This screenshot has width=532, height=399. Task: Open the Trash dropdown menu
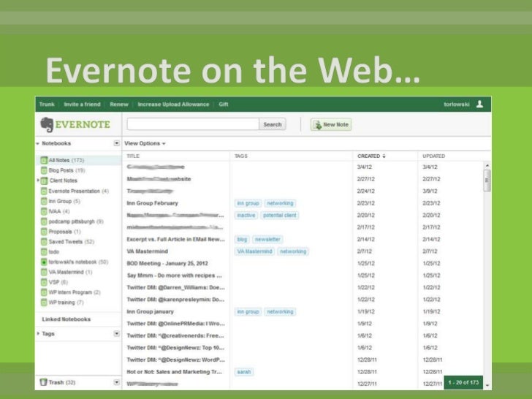pos(117,382)
